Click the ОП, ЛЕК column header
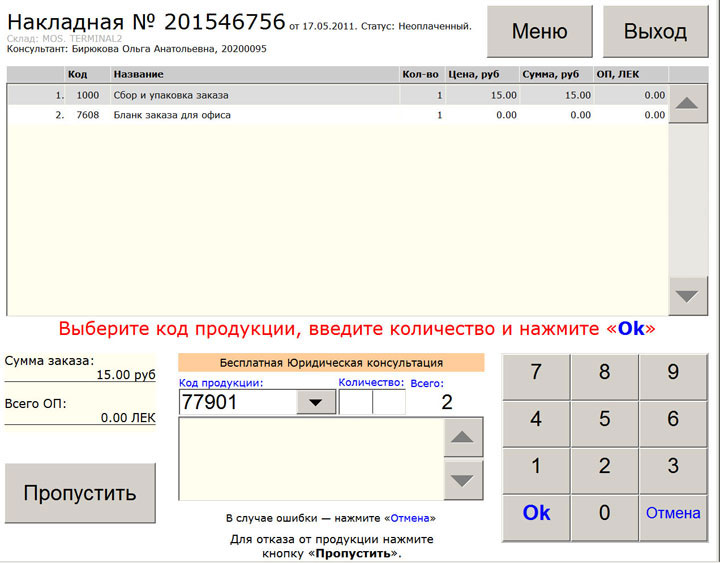This screenshot has height=563, width=720. pyautogui.click(x=631, y=74)
